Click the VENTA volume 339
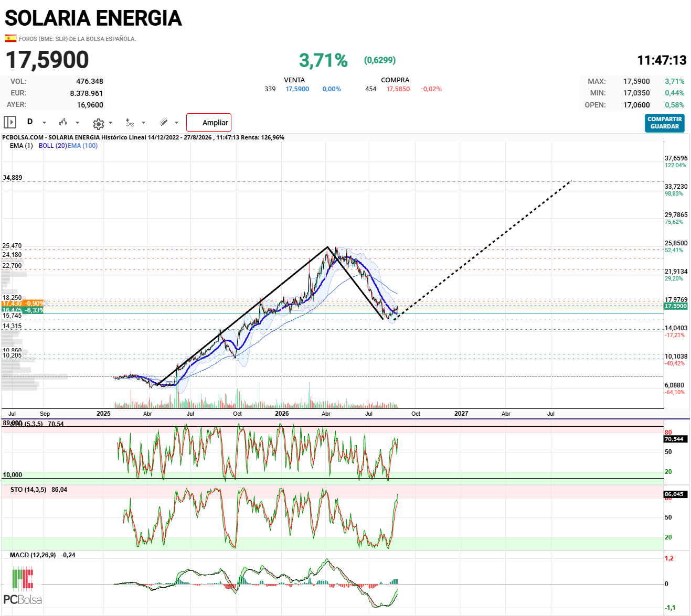 (x=270, y=89)
